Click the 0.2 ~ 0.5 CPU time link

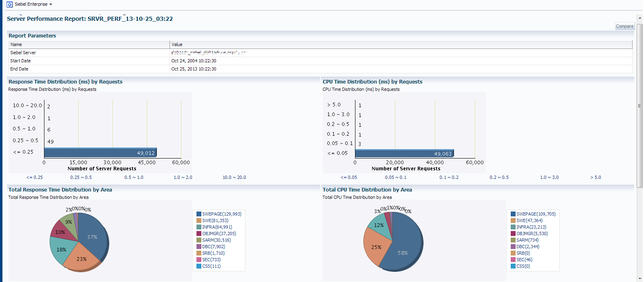click(x=499, y=177)
